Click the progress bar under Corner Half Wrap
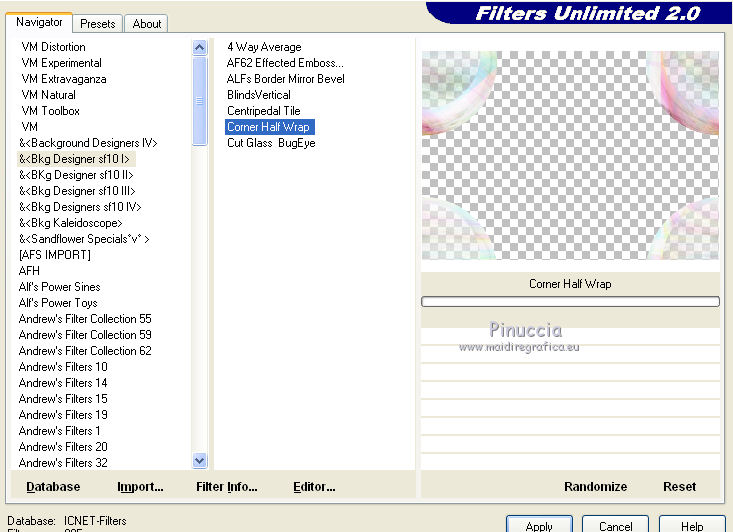Viewport: 733px width, 532px height. tap(570, 302)
